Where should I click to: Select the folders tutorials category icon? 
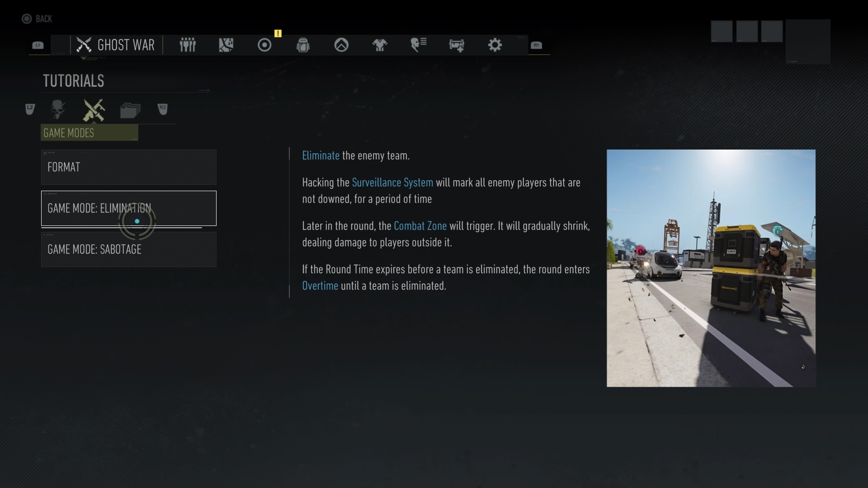(130, 110)
